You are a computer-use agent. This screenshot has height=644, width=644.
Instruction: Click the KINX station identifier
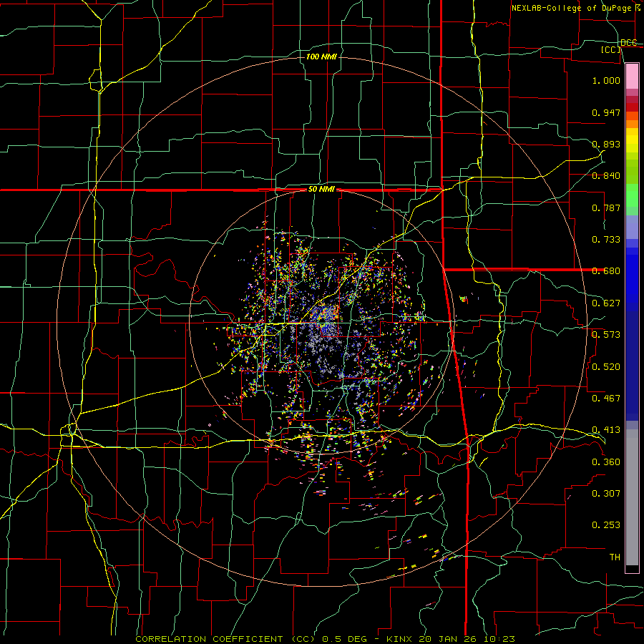[401, 639]
